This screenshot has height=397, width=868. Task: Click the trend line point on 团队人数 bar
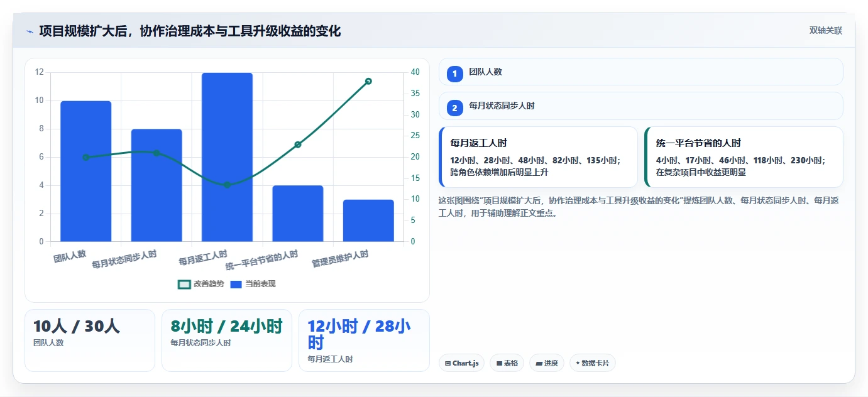[x=86, y=157]
